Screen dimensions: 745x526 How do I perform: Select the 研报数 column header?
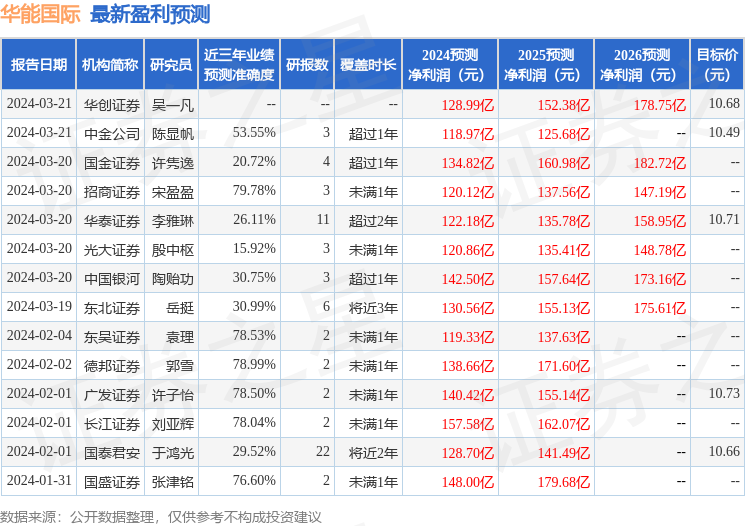click(x=307, y=64)
